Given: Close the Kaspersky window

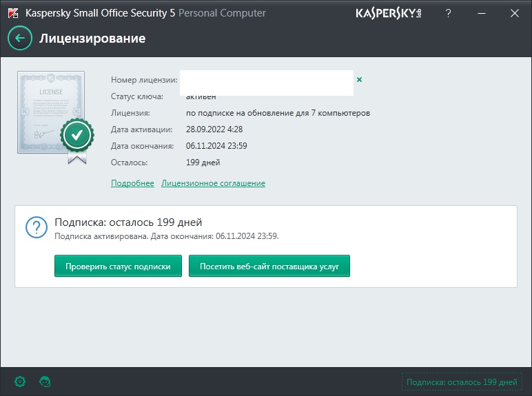Looking at the screenshot, I should tap(514, 13).
